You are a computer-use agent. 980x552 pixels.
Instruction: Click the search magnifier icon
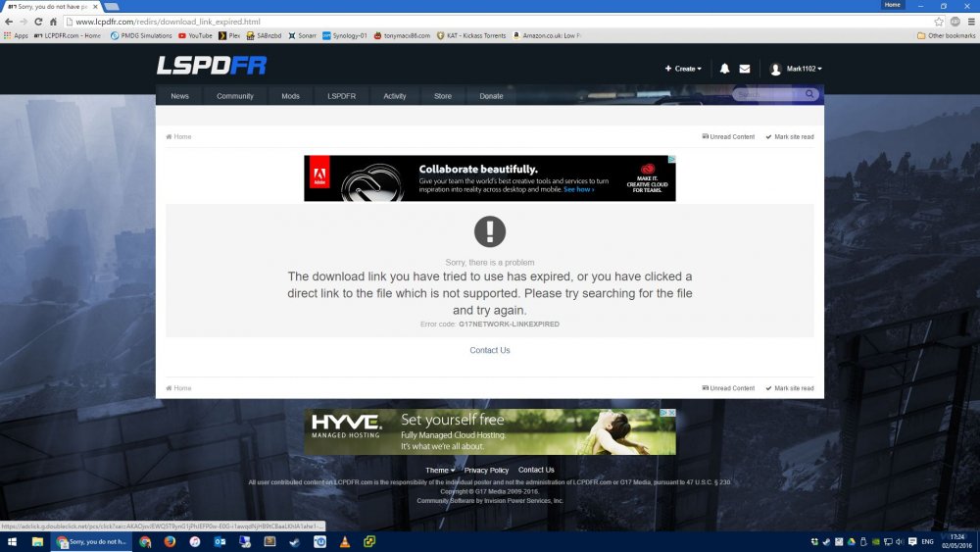pyautogui.click(x=809, y=94)
